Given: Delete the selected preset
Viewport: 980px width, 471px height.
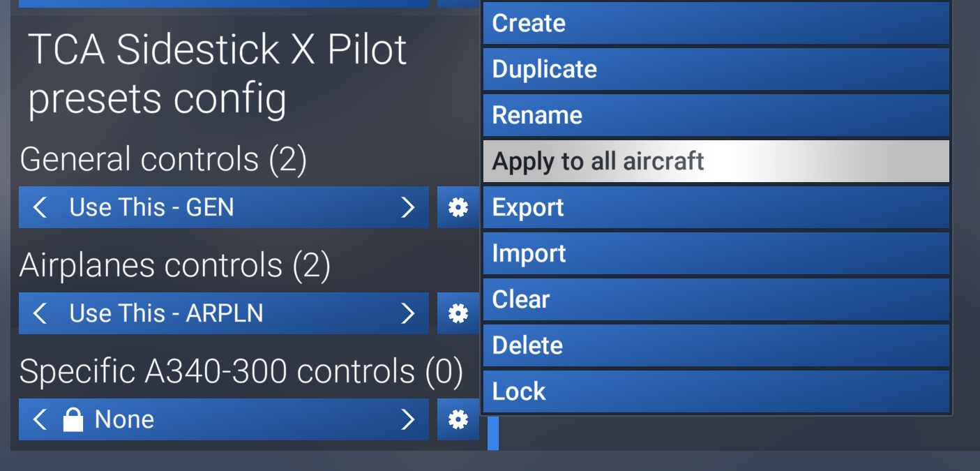Looking at the screenshot, I should (716, 345).
